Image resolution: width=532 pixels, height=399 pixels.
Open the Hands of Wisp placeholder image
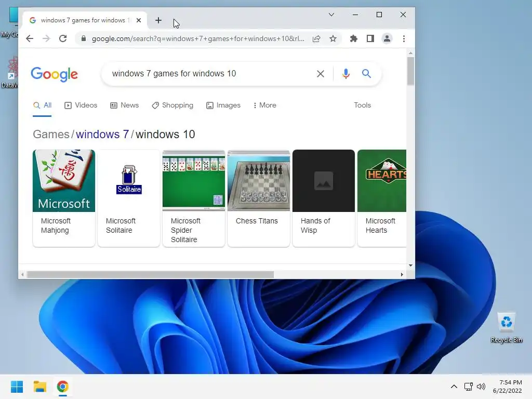[324, 180]
